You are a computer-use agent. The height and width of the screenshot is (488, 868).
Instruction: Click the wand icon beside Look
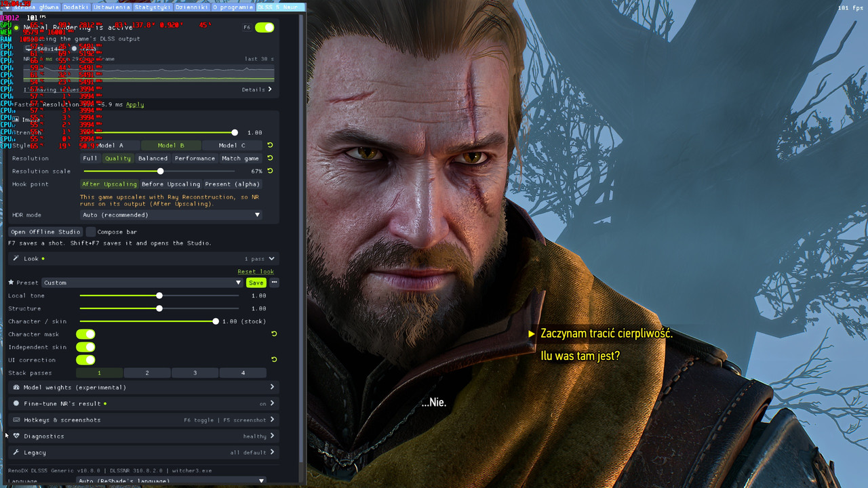click(x=16, y=258)
